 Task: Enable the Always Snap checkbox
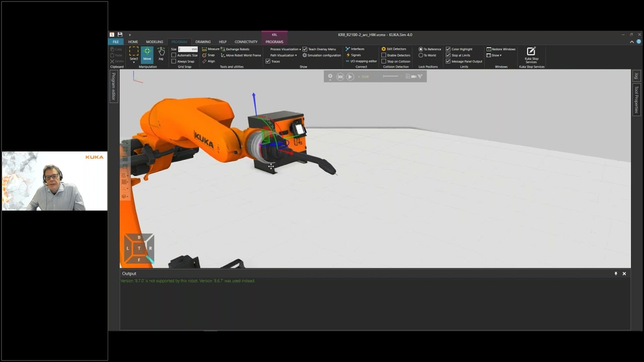174,61
